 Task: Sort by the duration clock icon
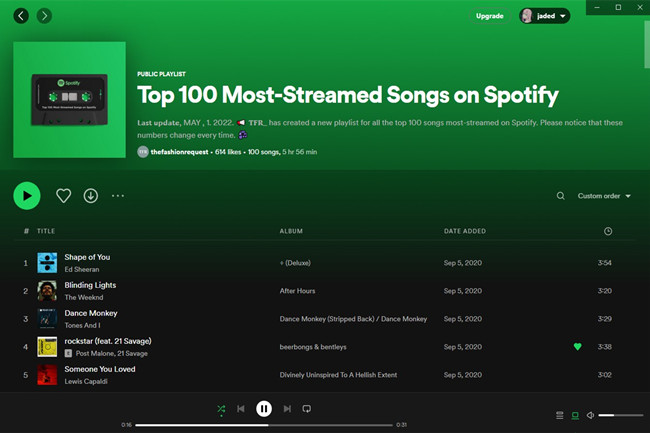point(608,231)
